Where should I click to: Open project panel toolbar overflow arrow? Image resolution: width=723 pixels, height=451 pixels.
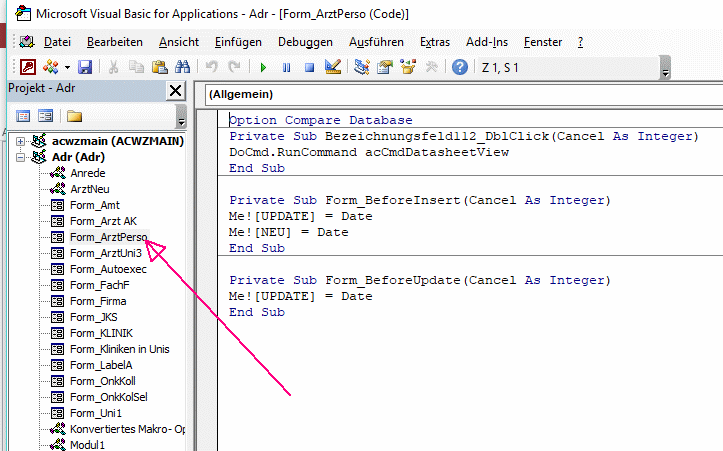click(x=181, y=116)
